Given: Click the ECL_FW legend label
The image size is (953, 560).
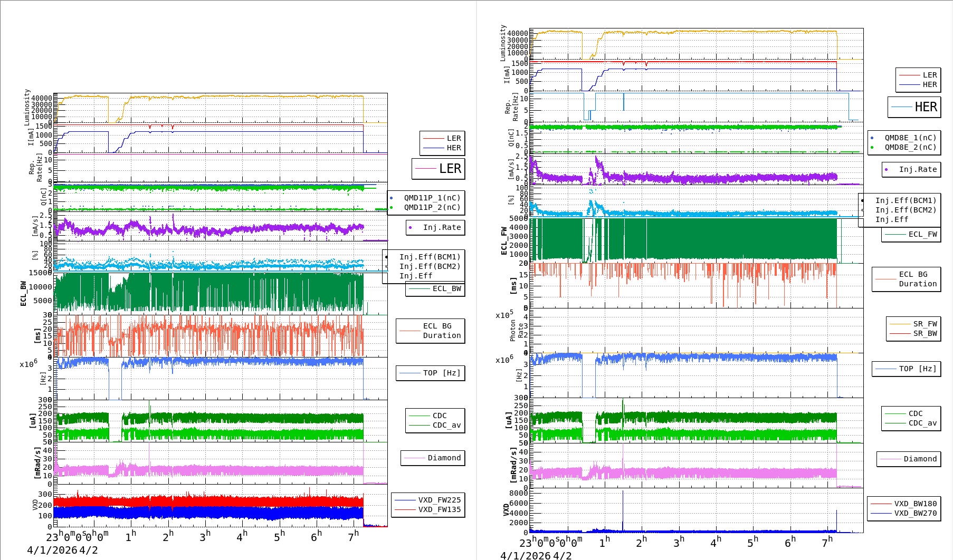Looking at the screenshot, I should [x=922, y=234].
